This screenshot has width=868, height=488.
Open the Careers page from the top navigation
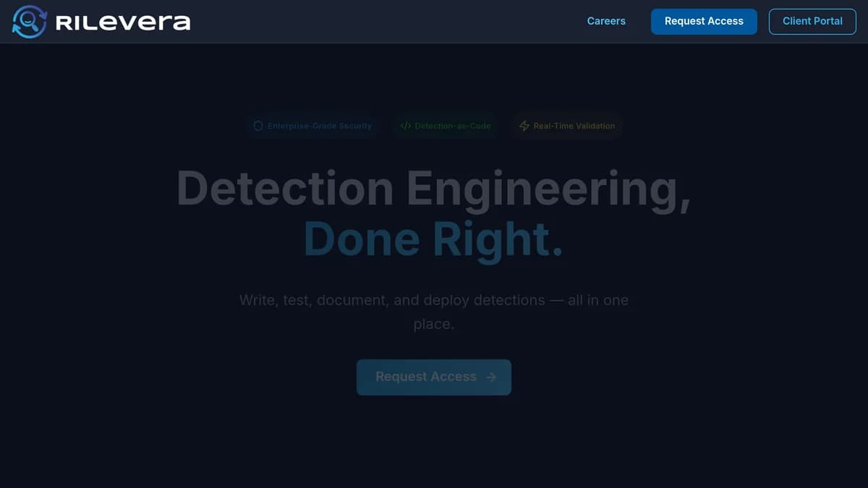pos(606,21)
